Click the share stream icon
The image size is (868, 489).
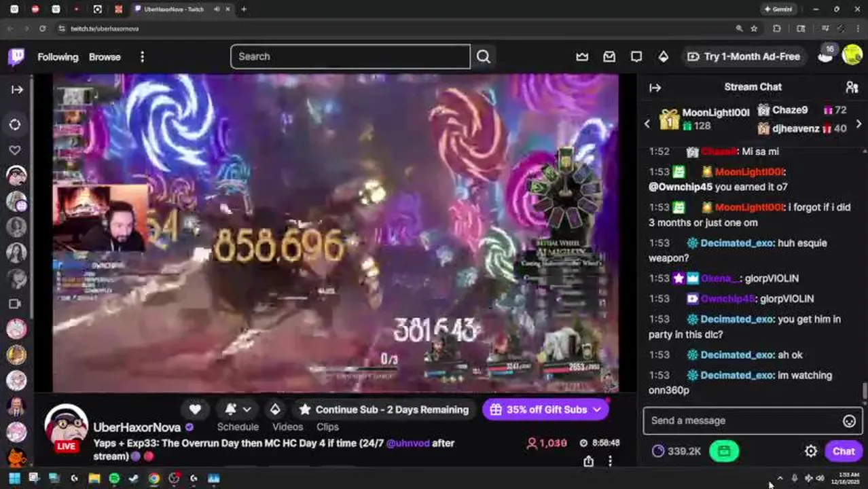pos(588,461)
